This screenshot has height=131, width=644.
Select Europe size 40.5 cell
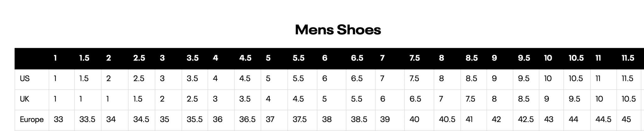(447, 119)
